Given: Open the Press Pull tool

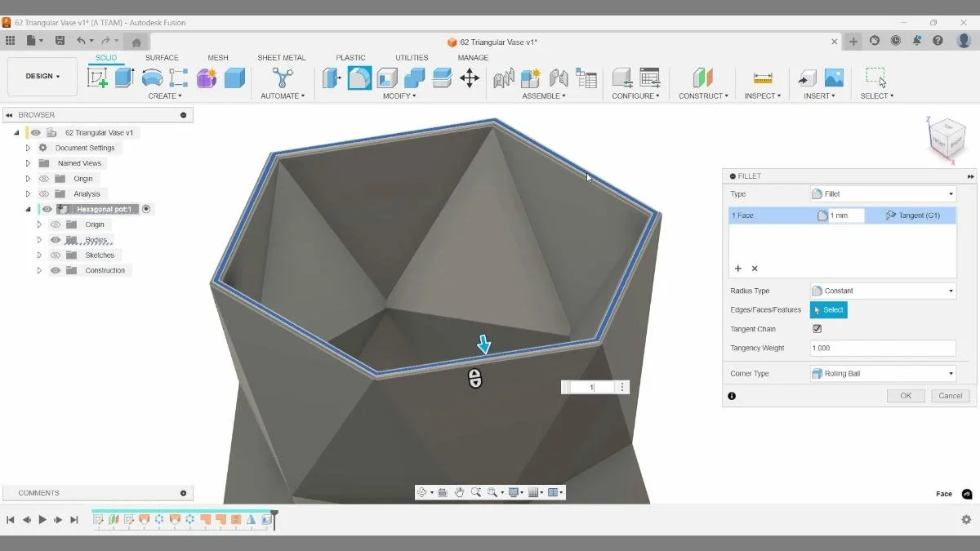Looking at the screenshot, I should click(x=332, y=78).
